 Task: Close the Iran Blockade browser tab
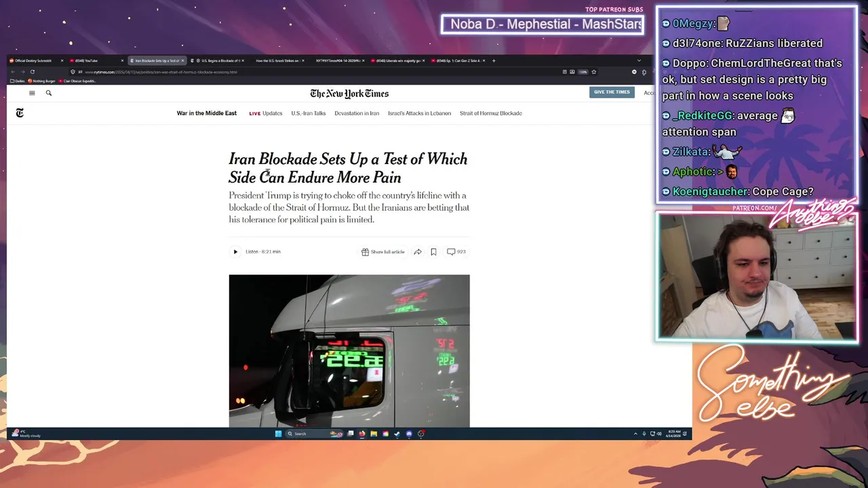pyautogui.click(x=182, y=61)
